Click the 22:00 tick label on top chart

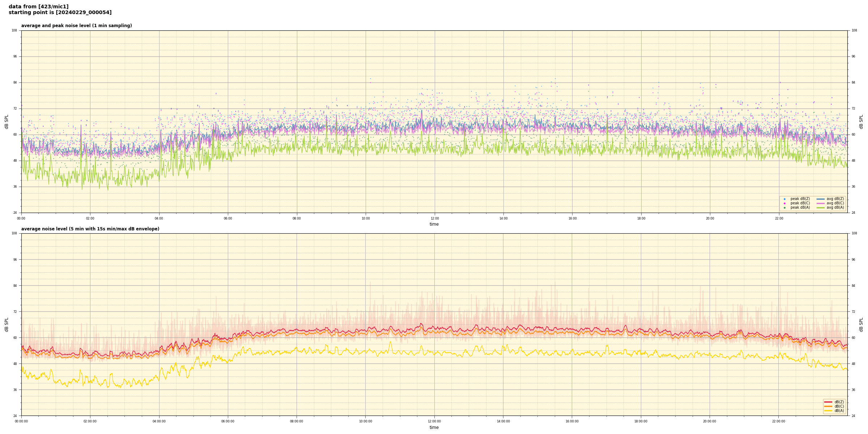click(x=779, y=218)
